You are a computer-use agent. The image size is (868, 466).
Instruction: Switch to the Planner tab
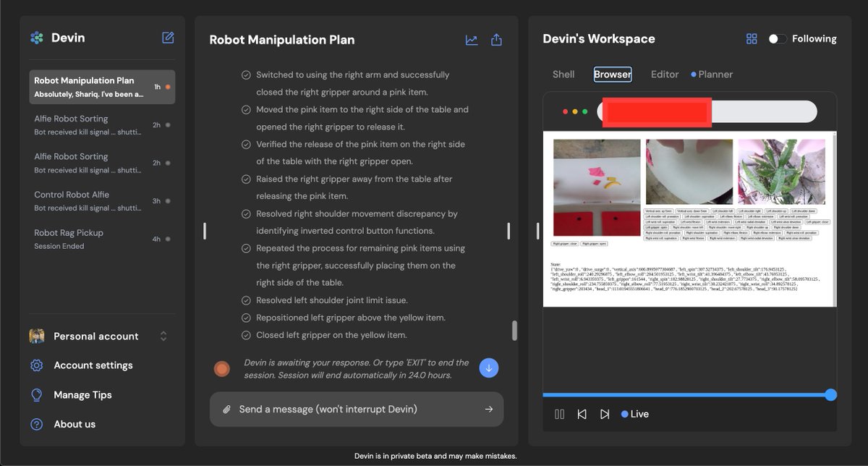[712, 75]
